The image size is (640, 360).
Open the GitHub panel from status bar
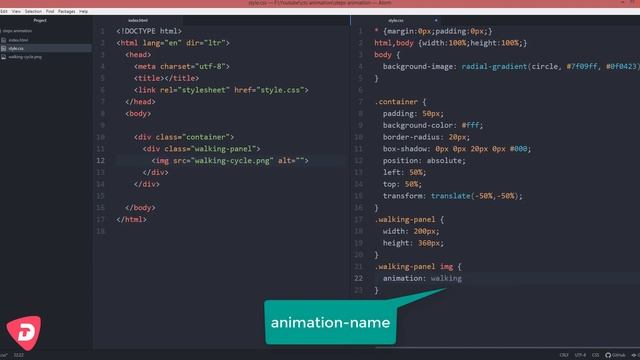pos(615,355)
